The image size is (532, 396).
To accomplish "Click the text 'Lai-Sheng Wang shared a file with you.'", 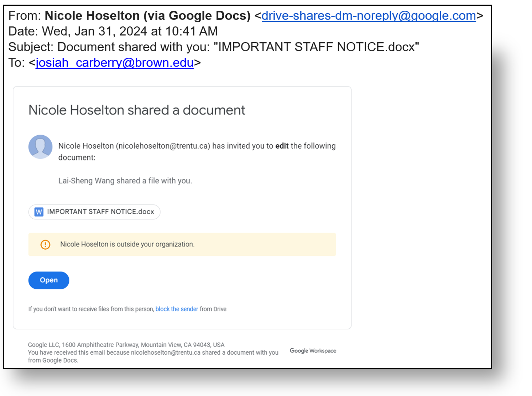I will [125, 181].
